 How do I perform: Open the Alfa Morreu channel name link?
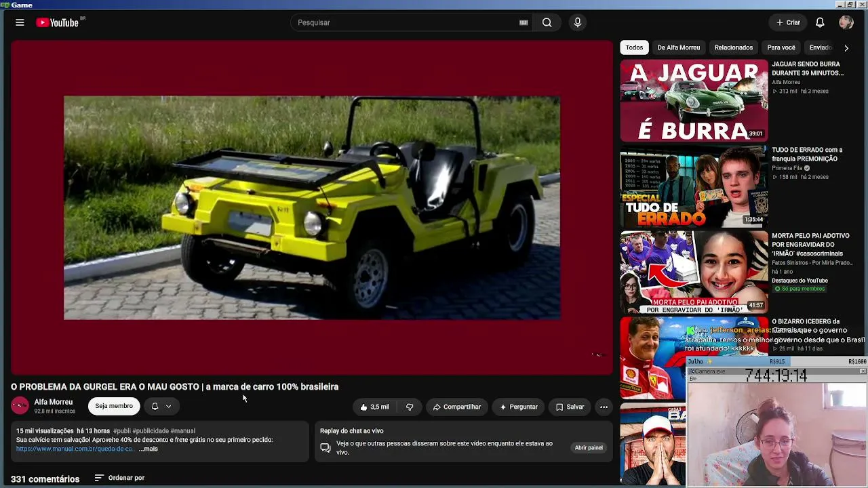click(x=54, y=402)
